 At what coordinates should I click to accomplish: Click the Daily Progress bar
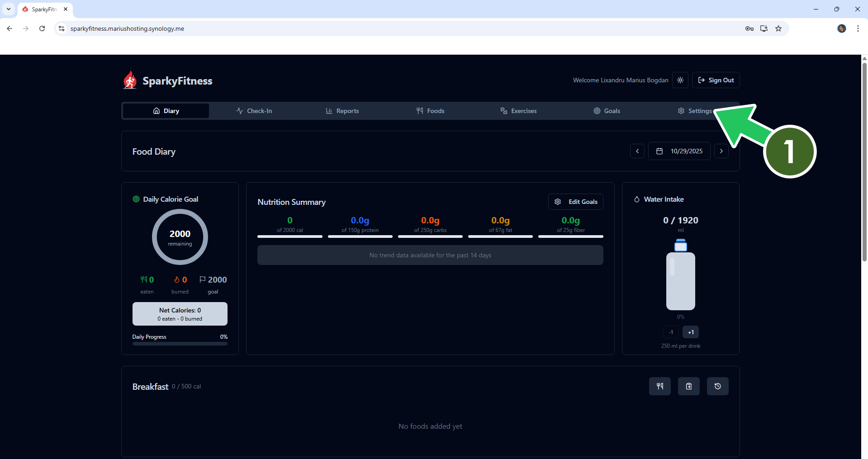(180, 344)
